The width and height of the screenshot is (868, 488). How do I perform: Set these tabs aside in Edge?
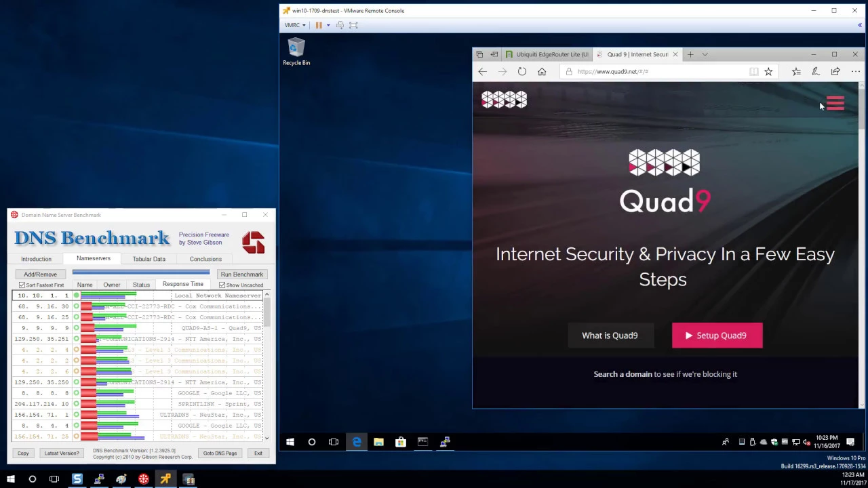click(x=494, y=54)
